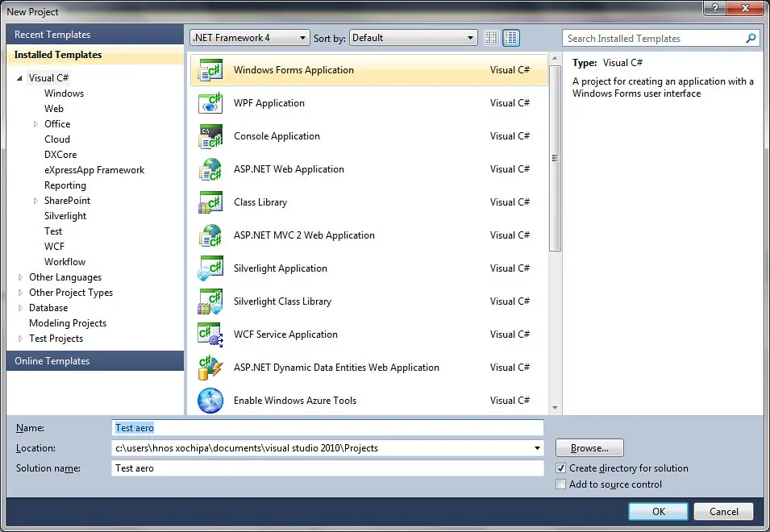Switch to small icons view
This screenshot has height=532, width=770.
(x=491, y=38)
